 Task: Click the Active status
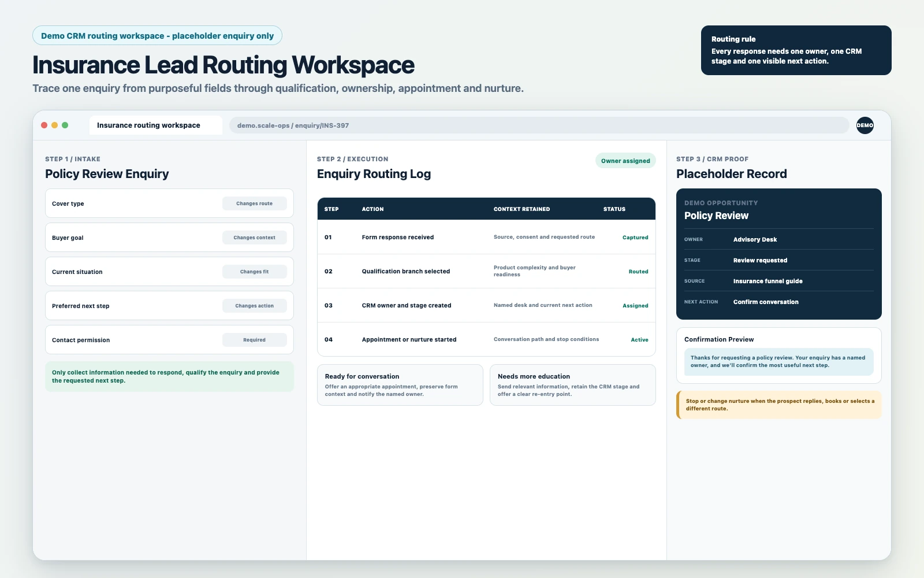(639, 340)
